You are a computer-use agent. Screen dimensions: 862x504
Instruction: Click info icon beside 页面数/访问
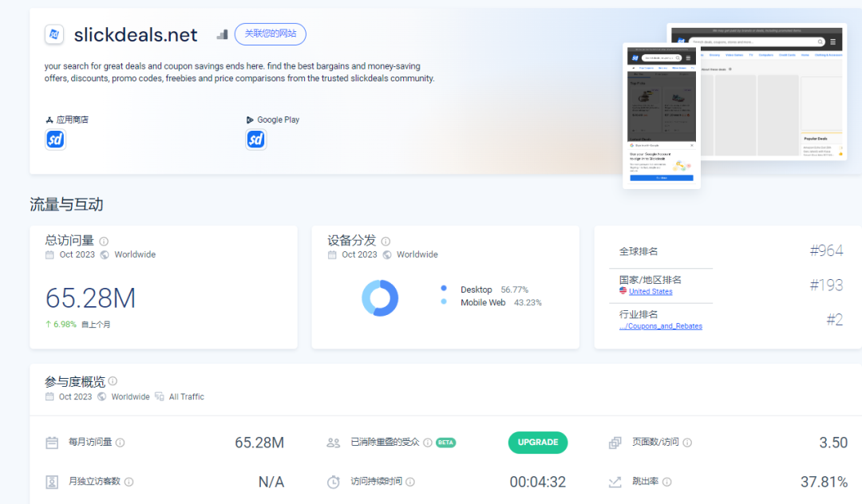687,443
